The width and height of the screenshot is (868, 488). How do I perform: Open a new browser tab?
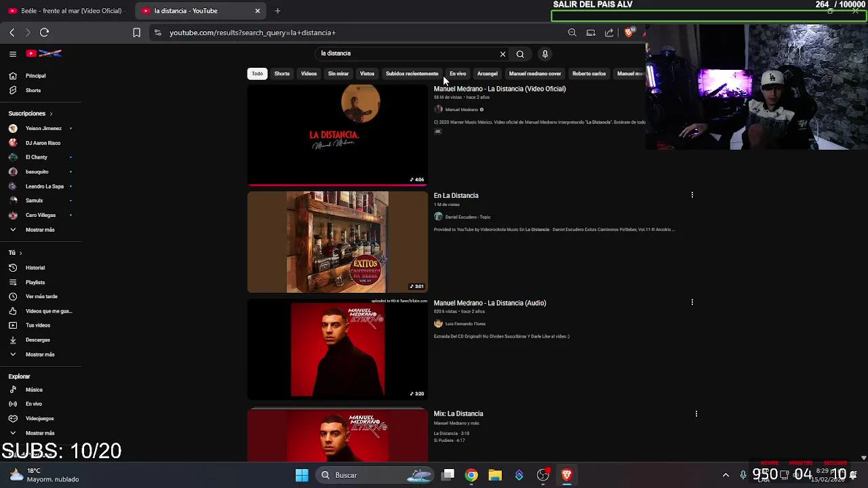[x=277, y=11]
